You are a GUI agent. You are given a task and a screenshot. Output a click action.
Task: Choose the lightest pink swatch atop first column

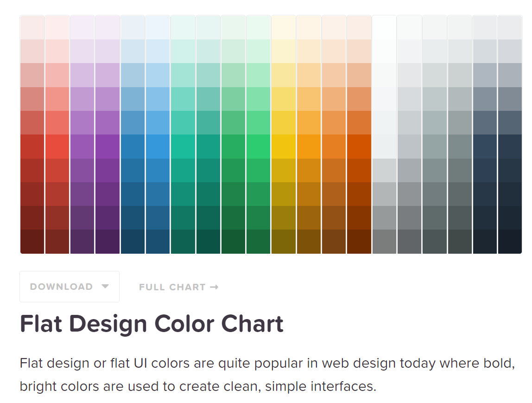pyautogui.click(x=32, y=27)
